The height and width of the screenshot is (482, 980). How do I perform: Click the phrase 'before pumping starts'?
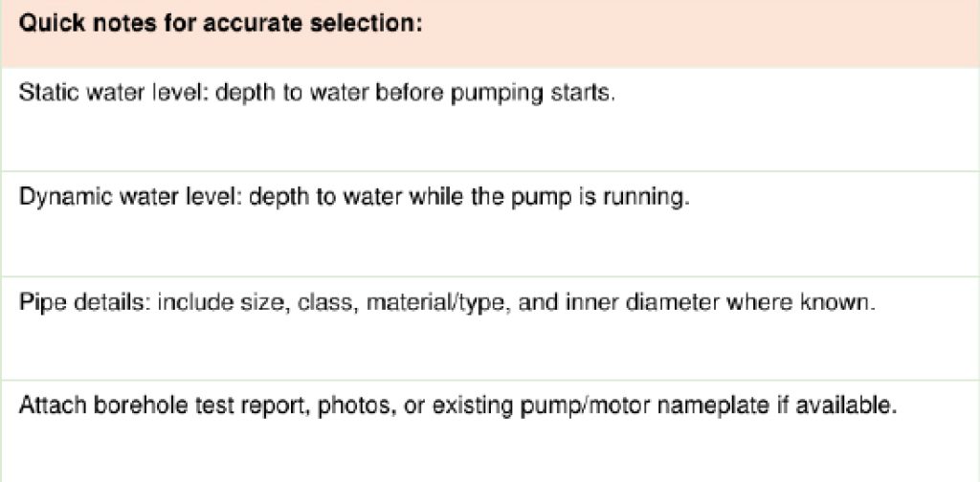coord(494,94)
